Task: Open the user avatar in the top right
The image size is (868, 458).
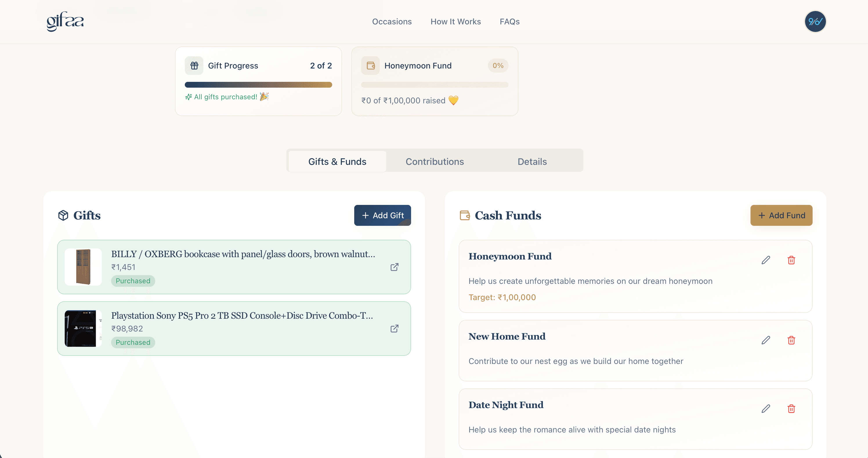Action: 815,21
